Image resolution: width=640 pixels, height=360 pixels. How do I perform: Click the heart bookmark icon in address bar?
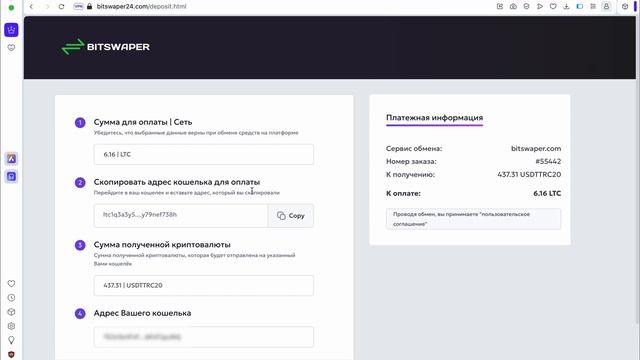tap(553, 7)
